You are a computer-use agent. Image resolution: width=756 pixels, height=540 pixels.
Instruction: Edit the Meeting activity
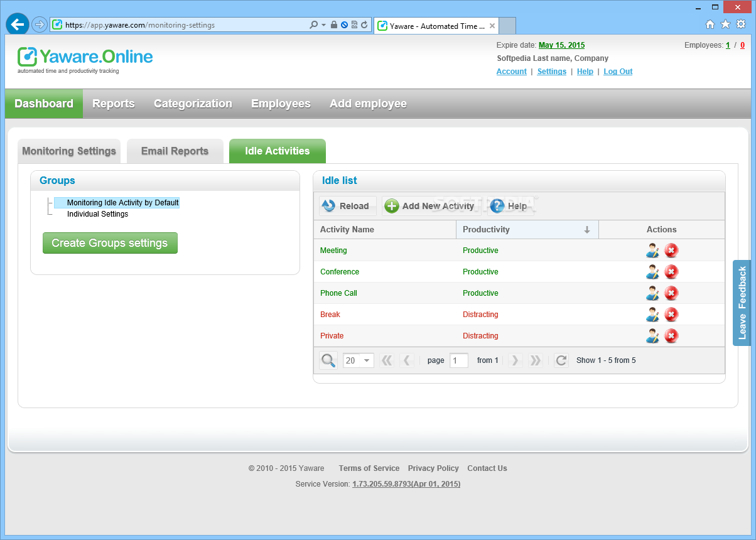[x=652, y=251]
